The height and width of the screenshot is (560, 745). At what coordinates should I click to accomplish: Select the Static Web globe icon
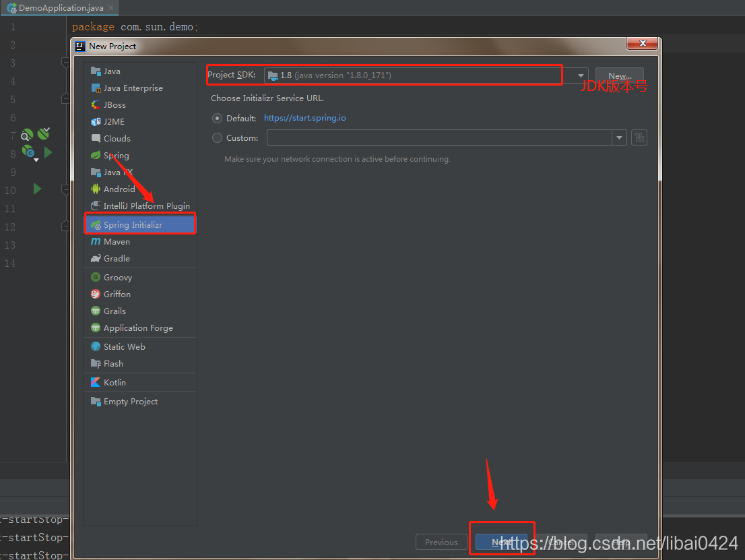pyautogui.click(x=96, y=346)
